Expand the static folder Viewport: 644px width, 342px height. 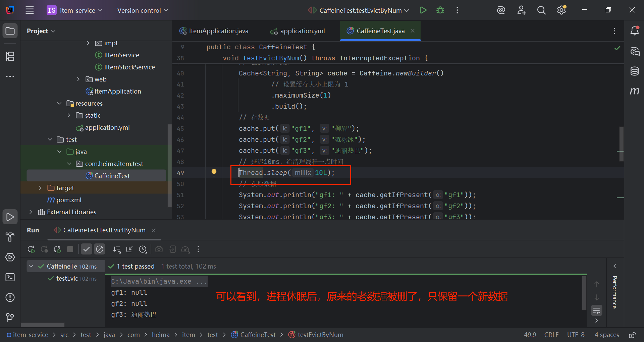pyautogui.click(x=69, y=115)
